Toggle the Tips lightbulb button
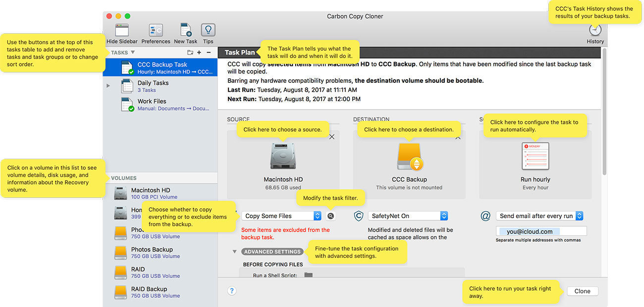Screen dimensions: 644x307 pos(208,30)
